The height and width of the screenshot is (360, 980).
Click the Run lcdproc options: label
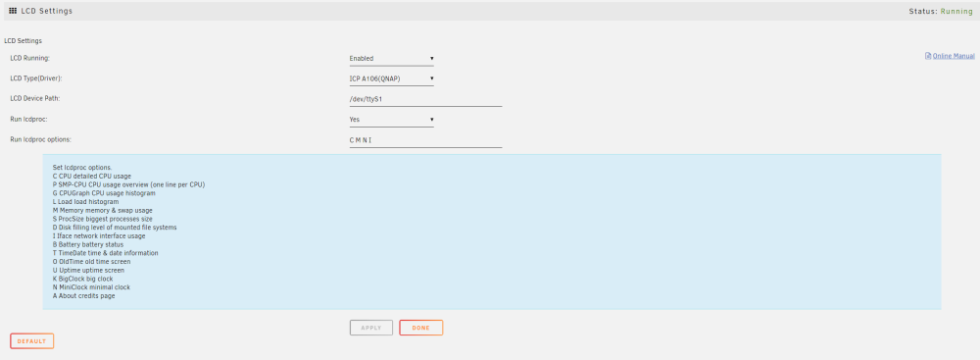tap(40, 139)
